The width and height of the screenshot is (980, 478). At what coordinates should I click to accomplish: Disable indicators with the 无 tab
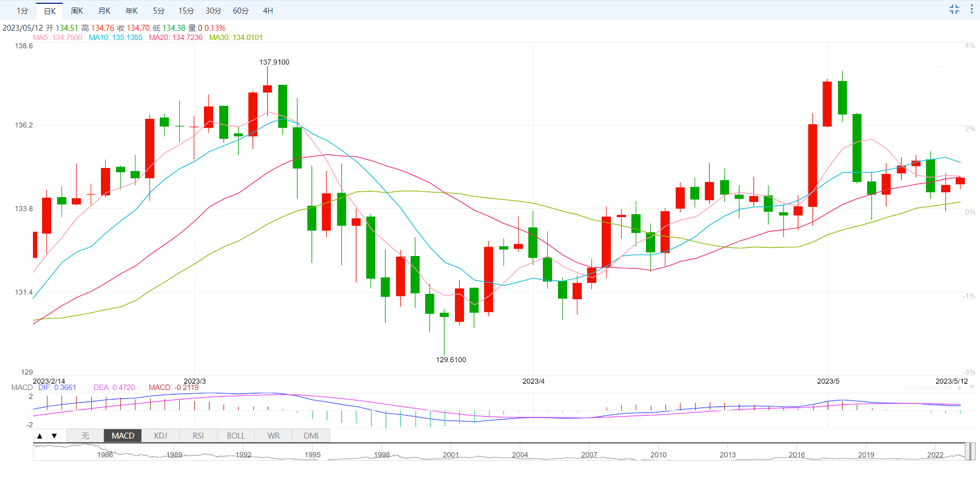coord(85,436)
